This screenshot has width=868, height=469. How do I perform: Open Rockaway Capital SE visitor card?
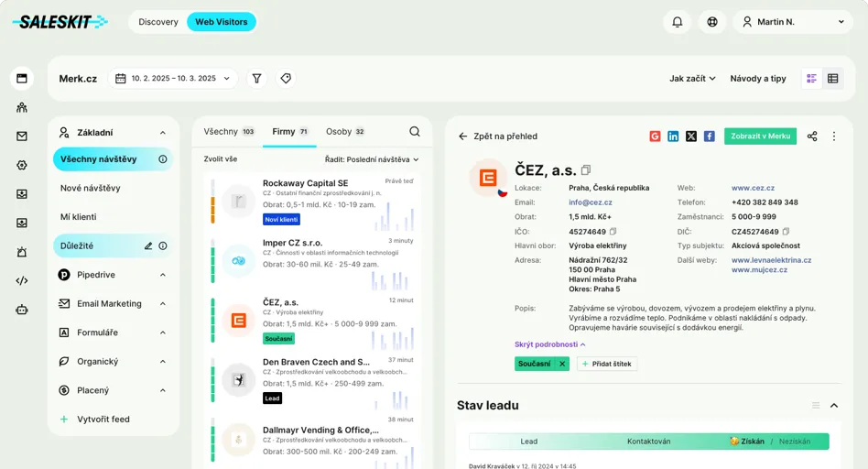tap(313, 202)
